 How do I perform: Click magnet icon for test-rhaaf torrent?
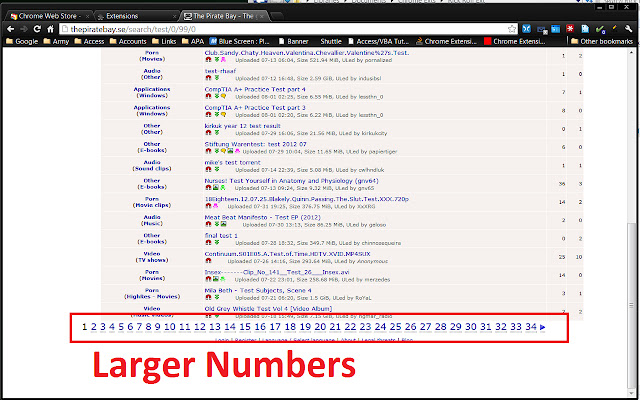[x=209, y=78]
